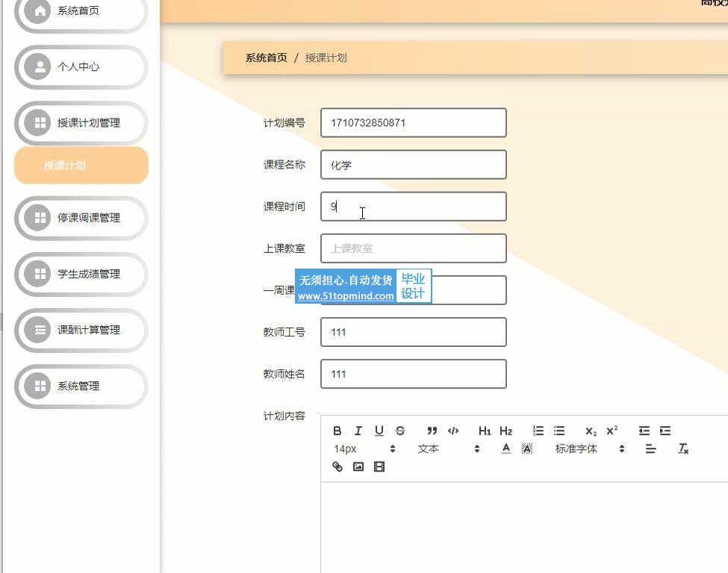728x573 pixels.
Task: Click the 系统首页 breadcrumb link
Action: (x=266, y=57)
